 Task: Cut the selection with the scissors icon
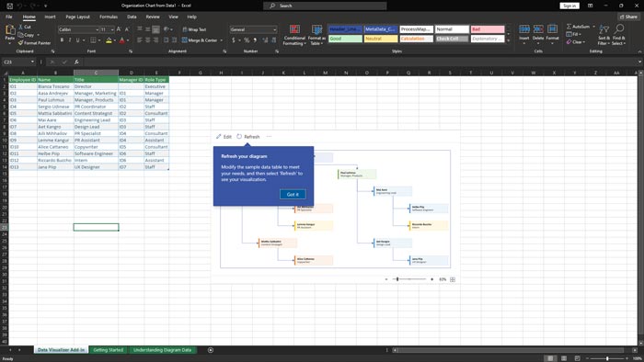(x=21, y=27)
